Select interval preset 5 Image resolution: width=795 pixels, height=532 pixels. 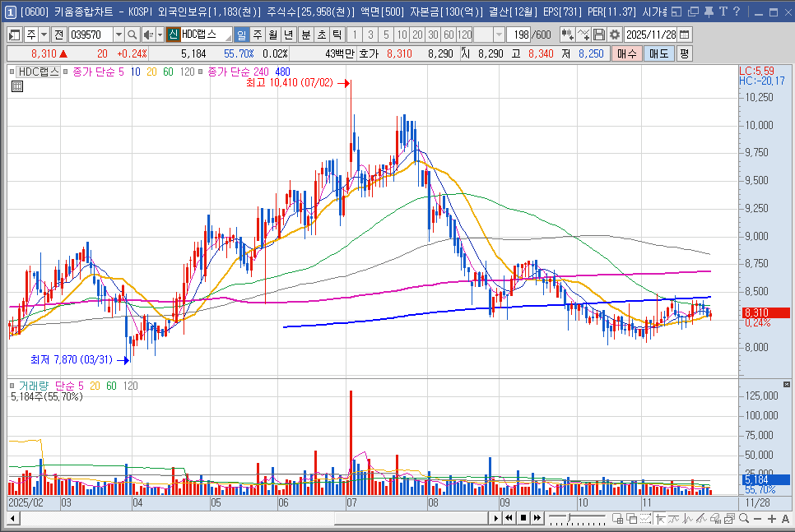click(386, 35)
